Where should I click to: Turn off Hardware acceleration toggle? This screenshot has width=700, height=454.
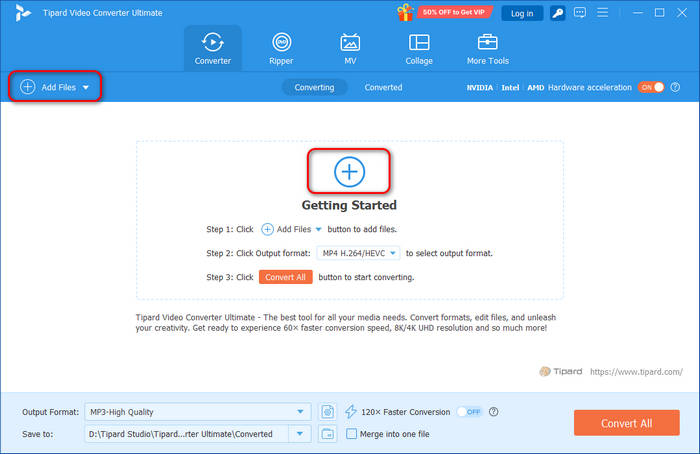pyautogui.click(x=652, y=87)
